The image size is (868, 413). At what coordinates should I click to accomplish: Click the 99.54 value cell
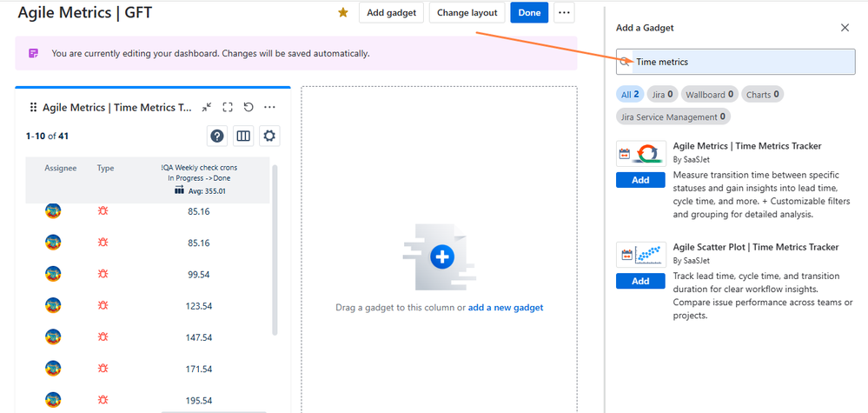(x=199, y=275)
